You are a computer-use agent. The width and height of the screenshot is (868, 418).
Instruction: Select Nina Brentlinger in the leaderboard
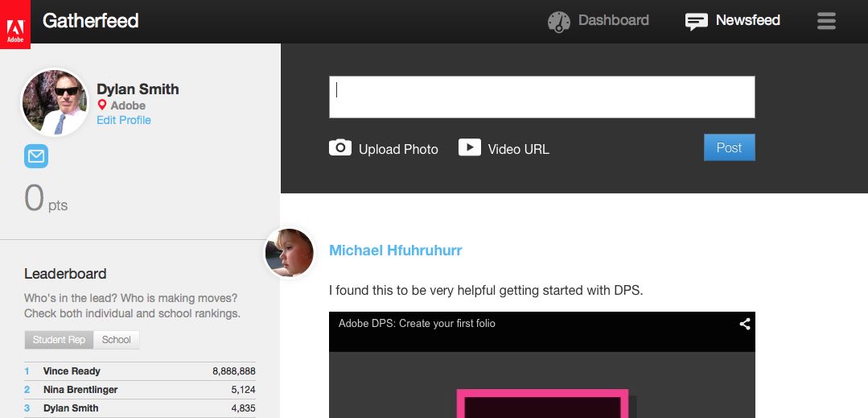[x=80, y=390]
